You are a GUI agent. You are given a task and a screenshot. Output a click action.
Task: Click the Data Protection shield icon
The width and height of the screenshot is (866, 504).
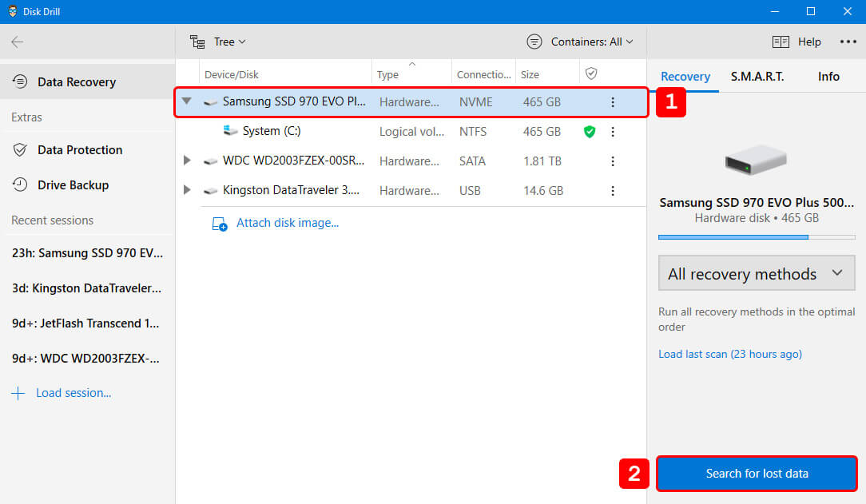coord(20,149)
